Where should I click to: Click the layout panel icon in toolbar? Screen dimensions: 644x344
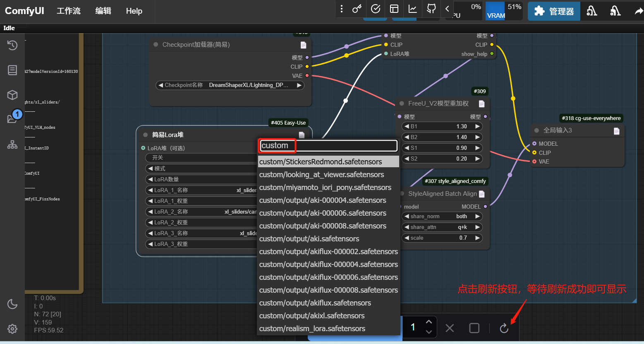tap(394, 9)
